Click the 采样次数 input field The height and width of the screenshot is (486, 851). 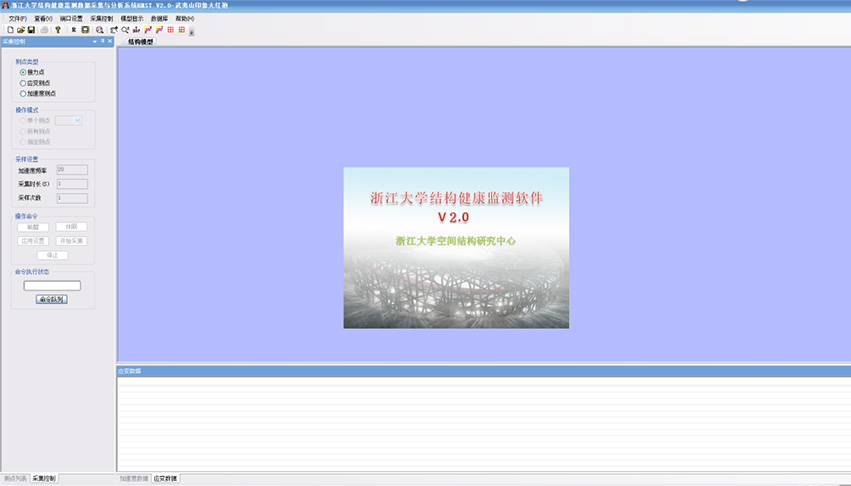click(x=72, y=198)
